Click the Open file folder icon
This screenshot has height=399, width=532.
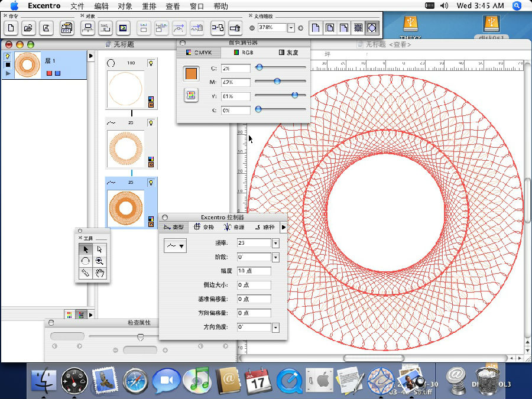pyautogui.click(x=28, y=28)
